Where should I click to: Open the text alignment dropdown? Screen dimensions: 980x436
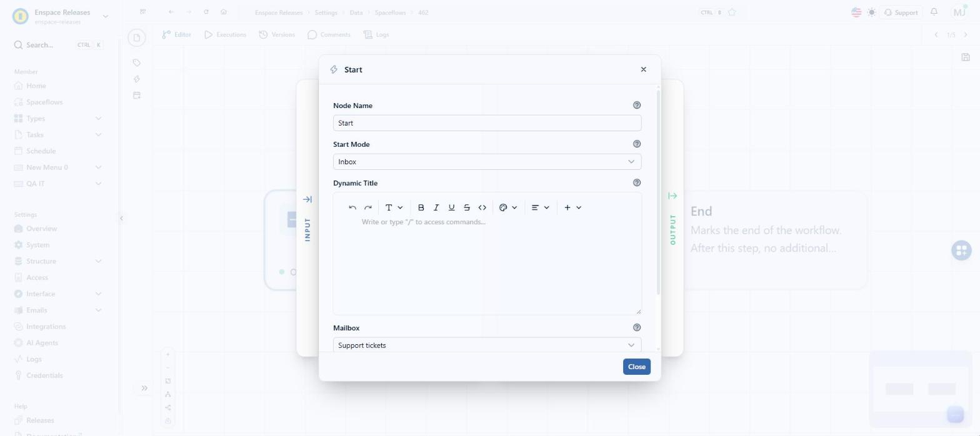540,207
